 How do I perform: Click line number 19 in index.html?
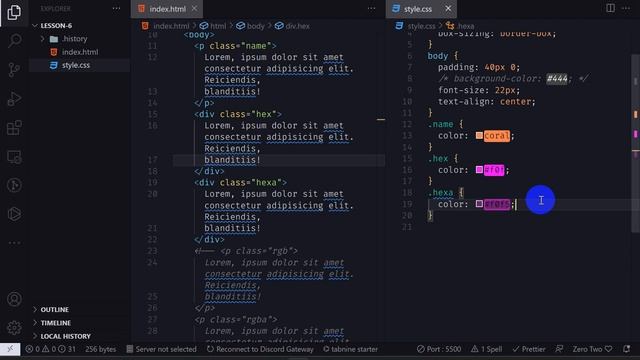click(152, 182)
